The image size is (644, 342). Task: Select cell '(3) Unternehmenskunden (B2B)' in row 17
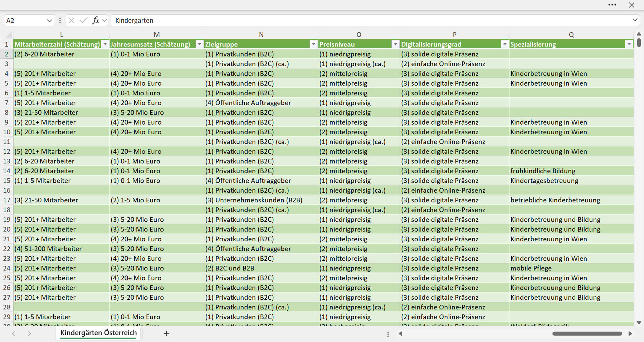[x=261, y=200]
